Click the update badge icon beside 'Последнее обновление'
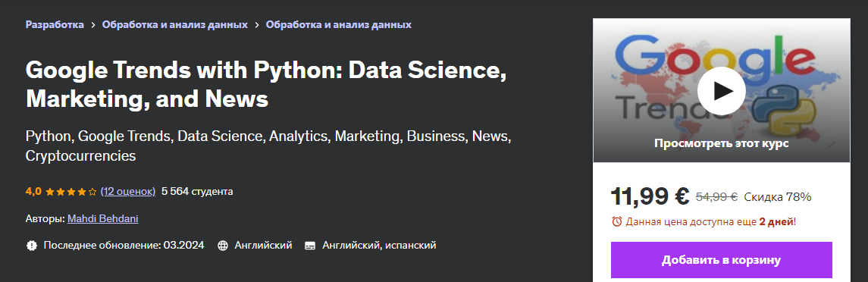The width and height of the screenshot is (868, 282). pos(32,245)
